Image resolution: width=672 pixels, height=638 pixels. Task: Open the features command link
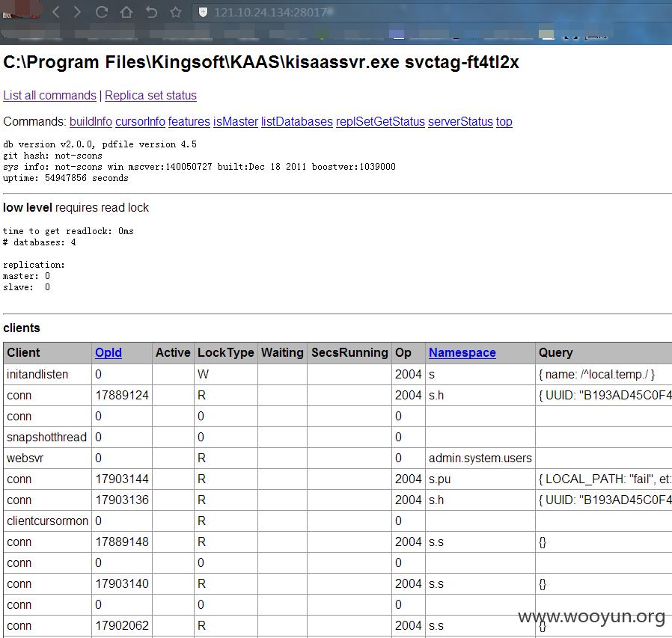pyautogui.click(x=189, y=122)
